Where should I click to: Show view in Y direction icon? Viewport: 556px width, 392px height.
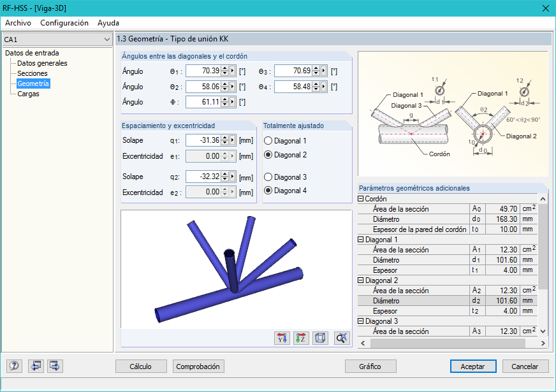[282, 338]
